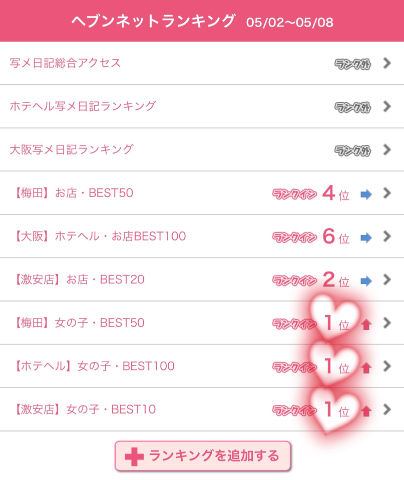
Task: Expand chevron for 【梅田】お店・BEST50
Action: pyautogui.click(x=387, y=193)
